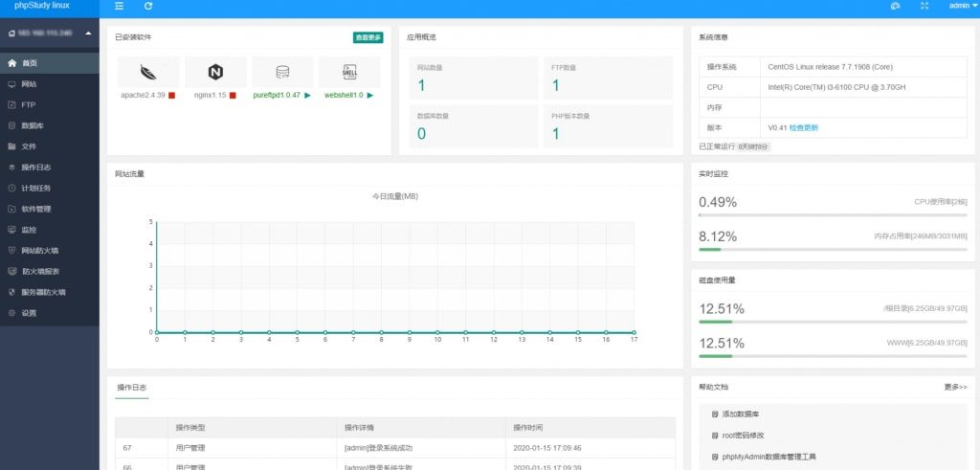Toggle the sidebar collapse menu icon

[119, 6]
